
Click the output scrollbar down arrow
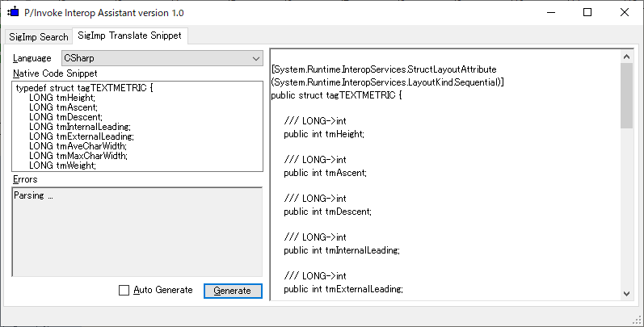coord(626,293)
